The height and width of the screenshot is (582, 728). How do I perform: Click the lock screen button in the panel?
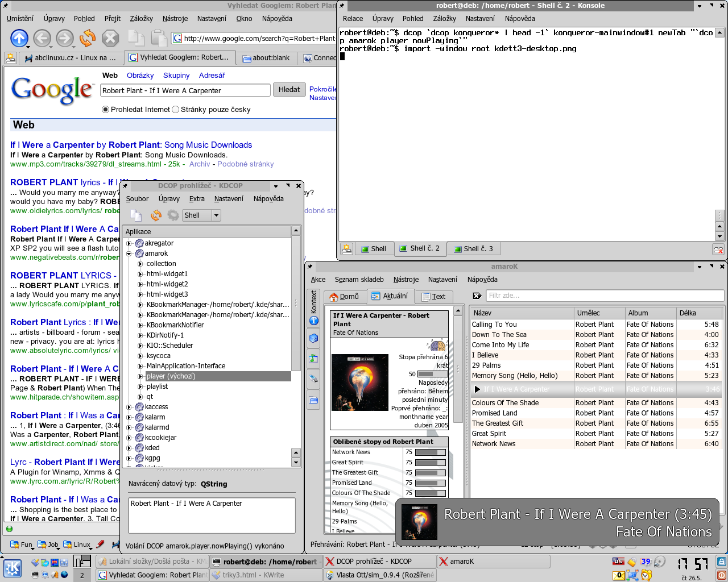point(721,562)
